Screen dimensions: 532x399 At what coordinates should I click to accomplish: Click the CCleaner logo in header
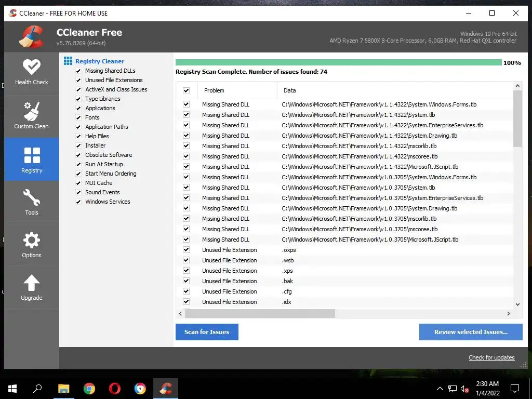click(x=31, y=37)
